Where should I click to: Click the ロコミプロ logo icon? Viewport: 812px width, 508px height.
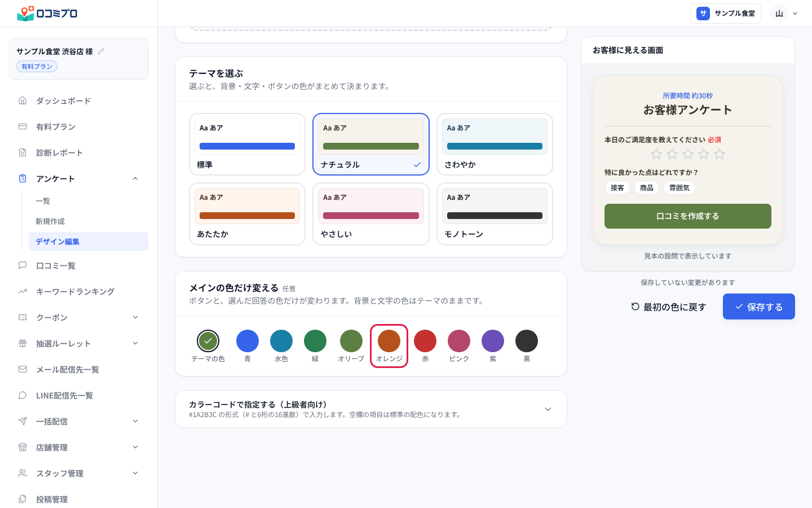(x=26, y=14)
